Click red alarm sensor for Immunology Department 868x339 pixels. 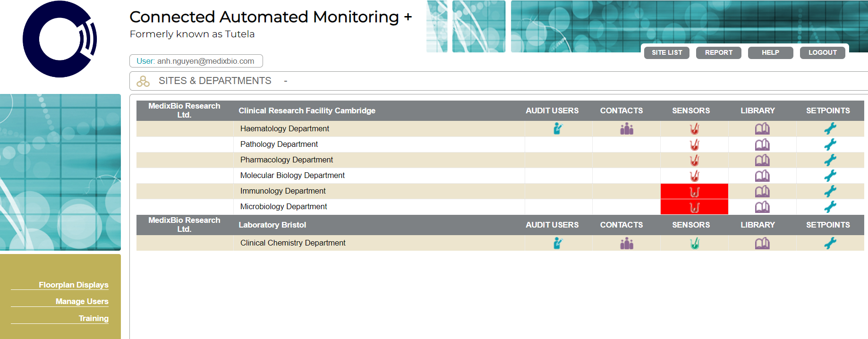[x=694, y=191]
